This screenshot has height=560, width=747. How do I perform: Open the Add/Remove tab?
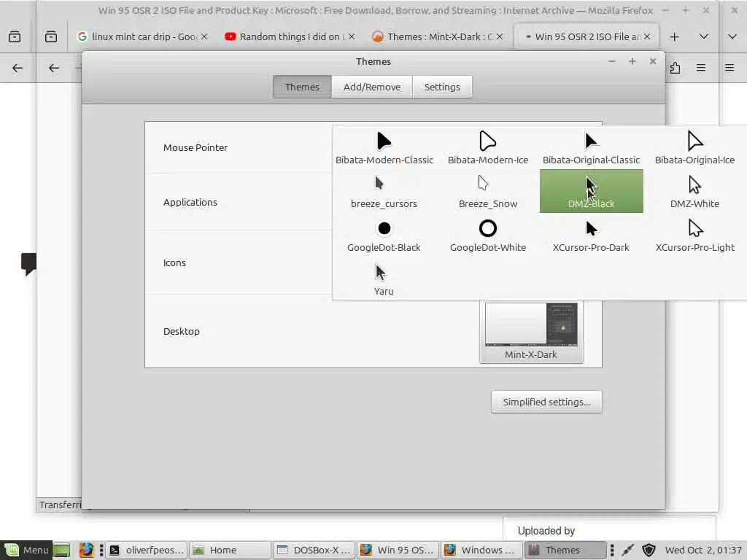372,87
